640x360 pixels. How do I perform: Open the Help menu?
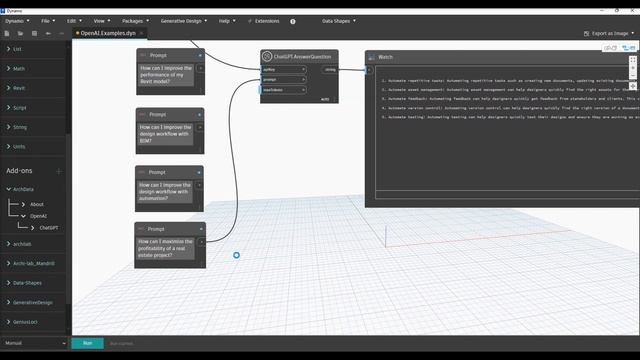click(227, 21)
